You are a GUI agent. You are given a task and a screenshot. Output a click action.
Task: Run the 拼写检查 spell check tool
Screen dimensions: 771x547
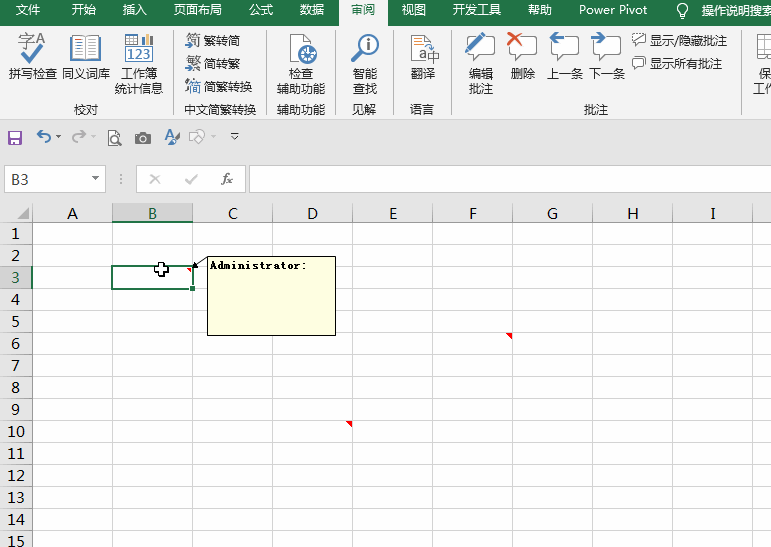pyautogui.click(x=32, y=56)
